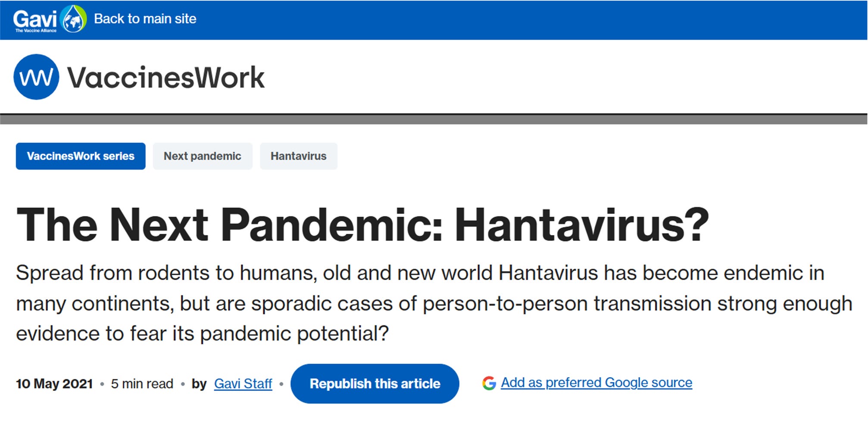Click the VaccinesWork wordmark text
The image size is (868, 422).
166,78
